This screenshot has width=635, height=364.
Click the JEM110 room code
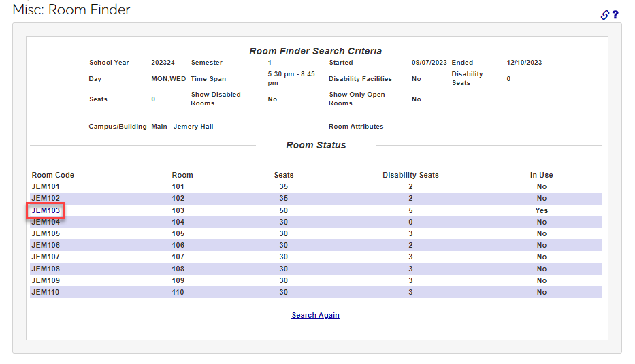[x=46, y=292]
